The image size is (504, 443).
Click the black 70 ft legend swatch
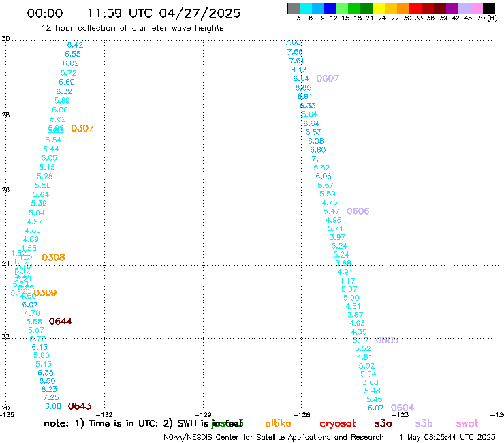(x=488, y=8)
